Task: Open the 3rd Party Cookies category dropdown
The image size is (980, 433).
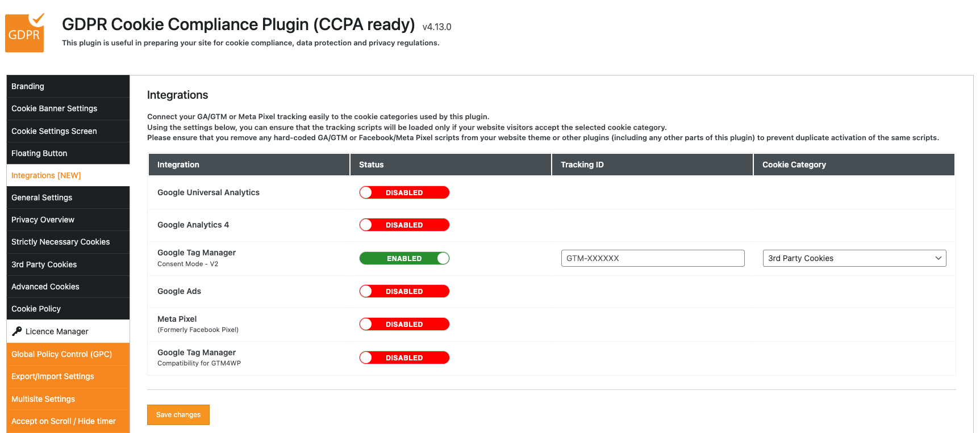Action: pos(854,258)
